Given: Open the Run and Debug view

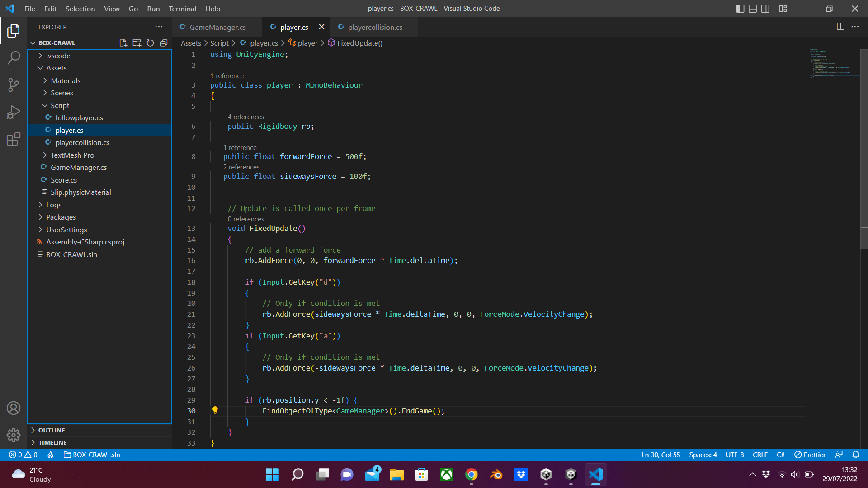Looking at the screenshot, I should coord(13,112).
